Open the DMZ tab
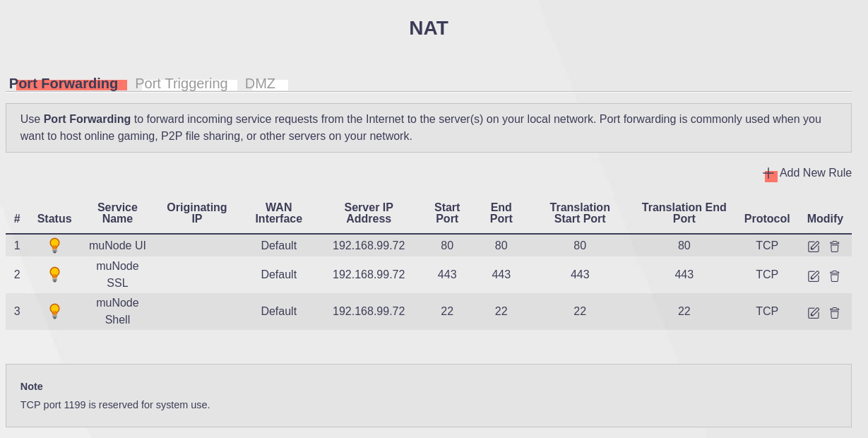Viewport: 868px width, 438px height. (260, 84)
